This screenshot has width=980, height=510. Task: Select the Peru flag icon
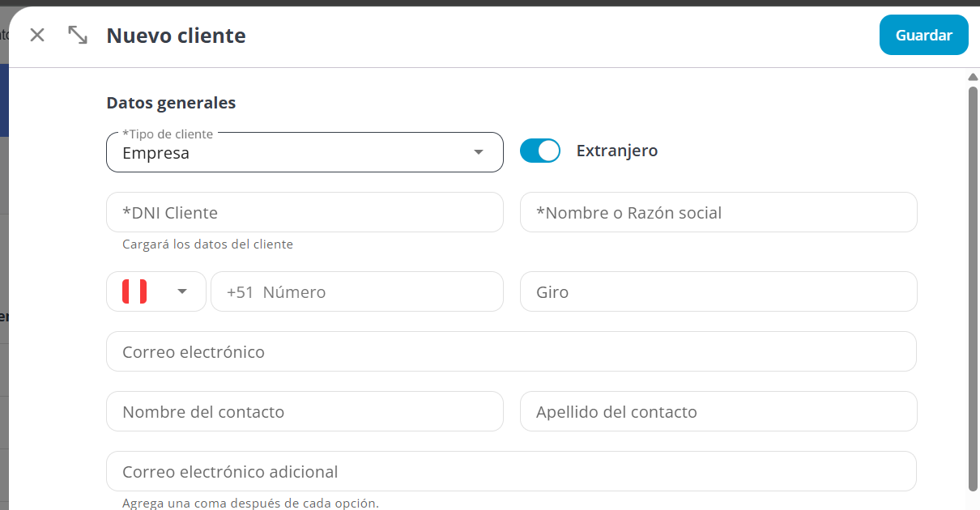134,291
